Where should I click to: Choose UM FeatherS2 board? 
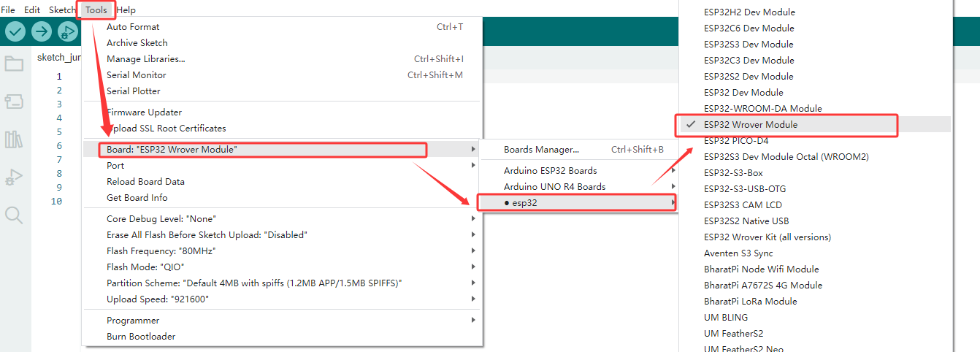[816, 334]
